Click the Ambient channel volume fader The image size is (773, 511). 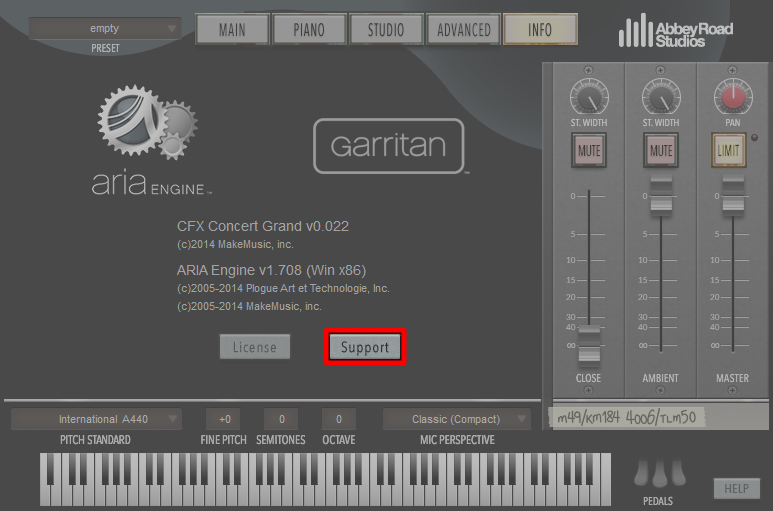pos(661,196)
